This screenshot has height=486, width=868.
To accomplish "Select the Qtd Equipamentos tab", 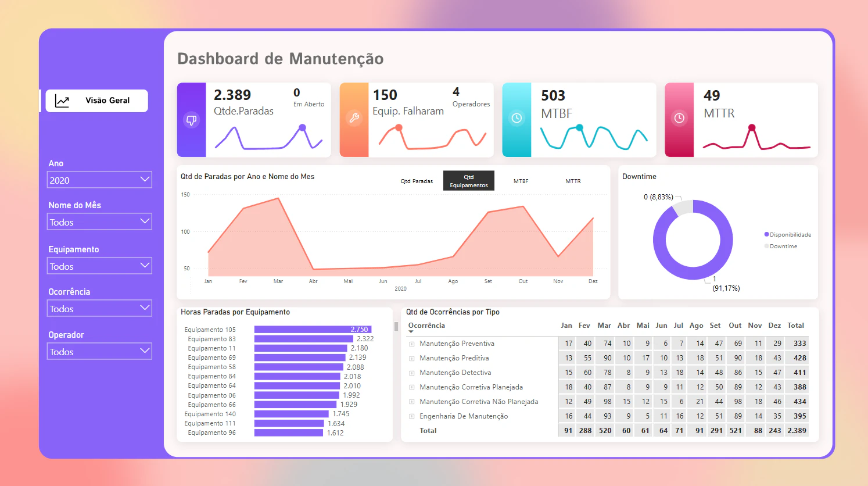I will tap(469, 181).
